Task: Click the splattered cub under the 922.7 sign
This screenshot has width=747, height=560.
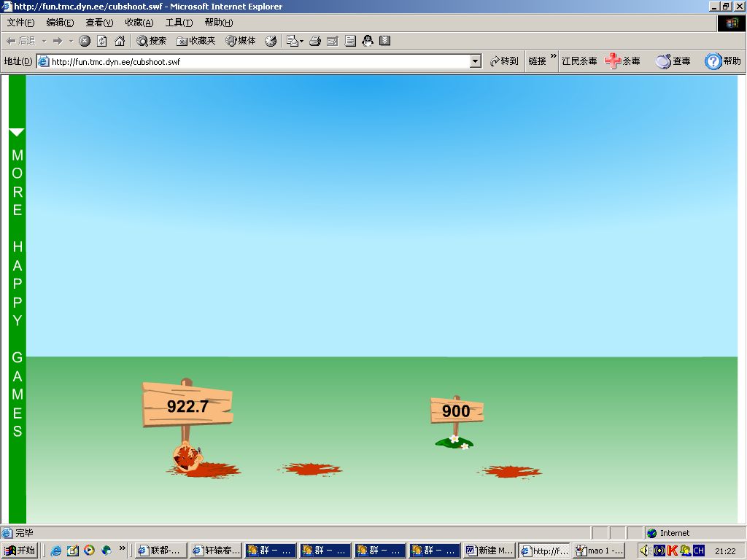Action: click(x=187, y=456)
